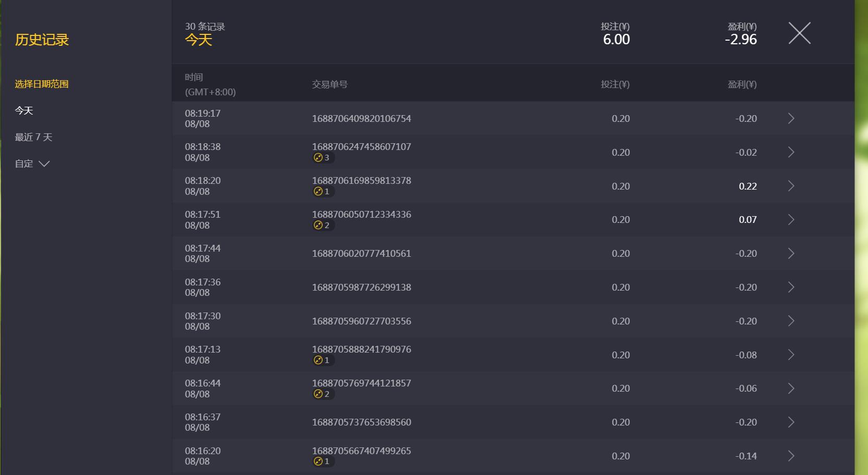Click bonus badge under transaction 1688705888241790976
The width and height of the screenshot is (868, 475).
pyautogui.click(x=323, y=360)
